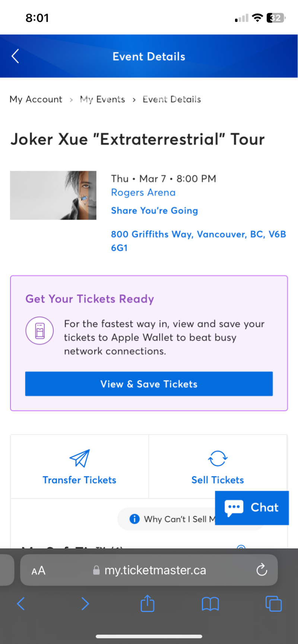Tap the back arrow in Event Details header
This screenshot has width=298, height=644.
tap(15, 57)
